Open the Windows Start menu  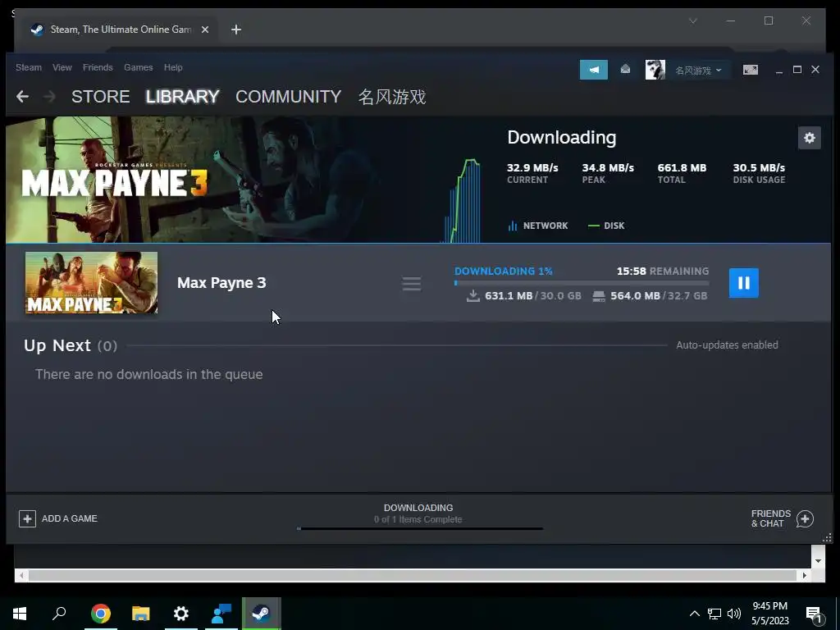20,614
